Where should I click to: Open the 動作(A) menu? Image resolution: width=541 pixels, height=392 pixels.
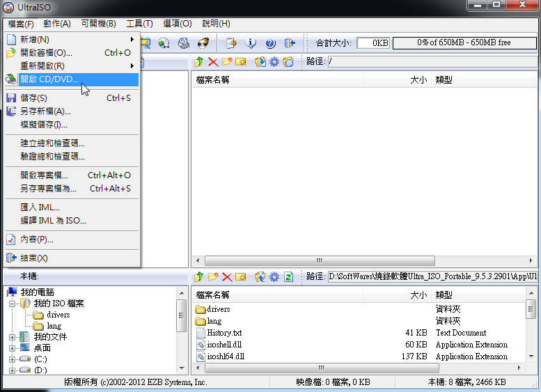point(57,24)
